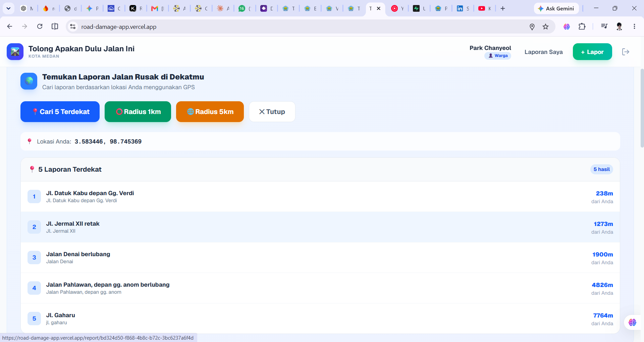Click the + Lapor button
This screenshot has height=342, width=644.
pyautogui.click(x=592, y=52)
